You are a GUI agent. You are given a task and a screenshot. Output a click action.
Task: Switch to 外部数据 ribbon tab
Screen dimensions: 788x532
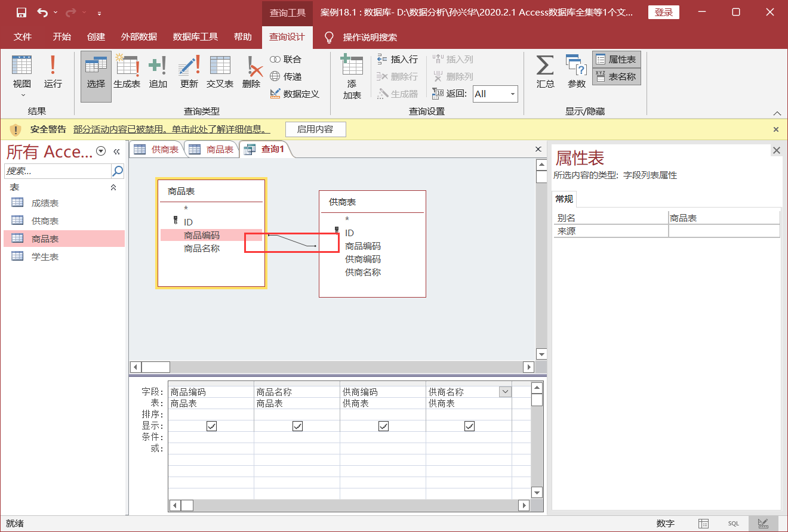(138, 37)
